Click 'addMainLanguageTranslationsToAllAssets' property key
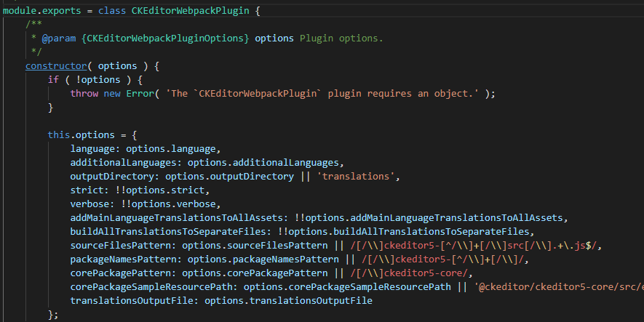Viewport: 644px width, 322px height. click(177, 218)
